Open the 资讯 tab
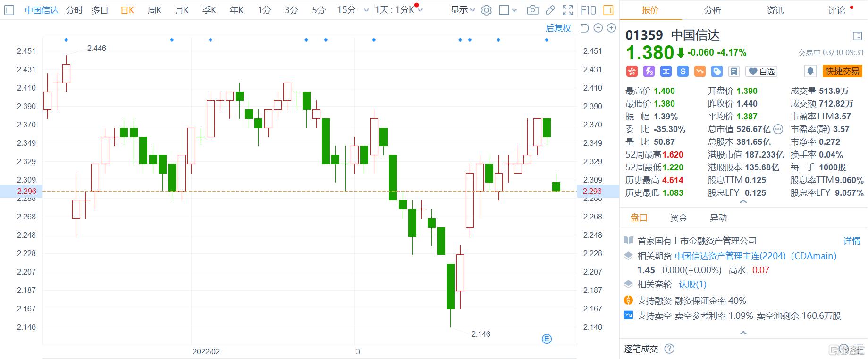The image size is (868, 359). pyautogui.click(x=775, y=10)
